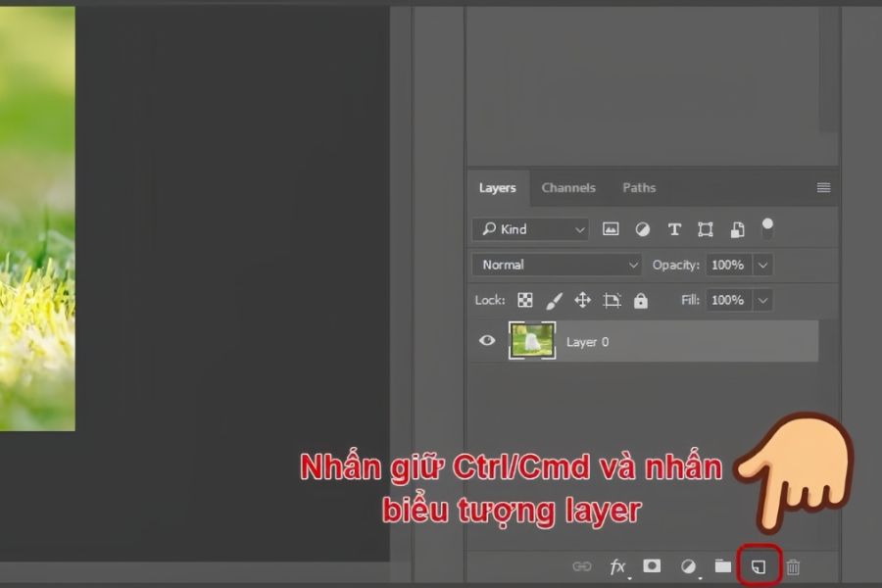Filter for pixel layers
882x588 pixels.
tap(611, 229)
